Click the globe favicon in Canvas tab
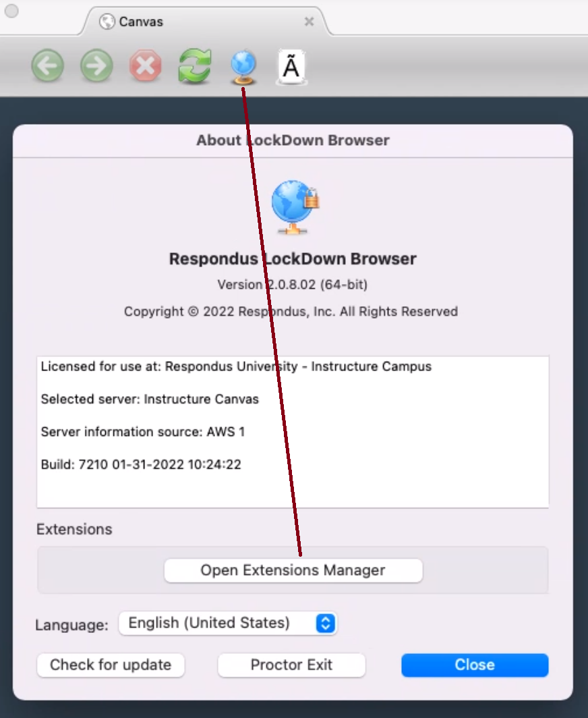The width and height of the screenshot is (588, 718). (x=107, y=22)
